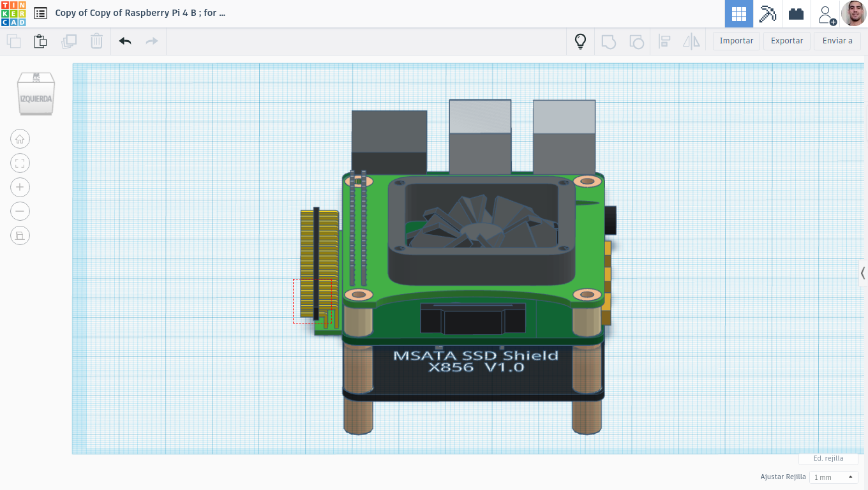This screenshot has width=868, height=490.
Task: Click the Align objects icon
Action: [x=664, y=41]
